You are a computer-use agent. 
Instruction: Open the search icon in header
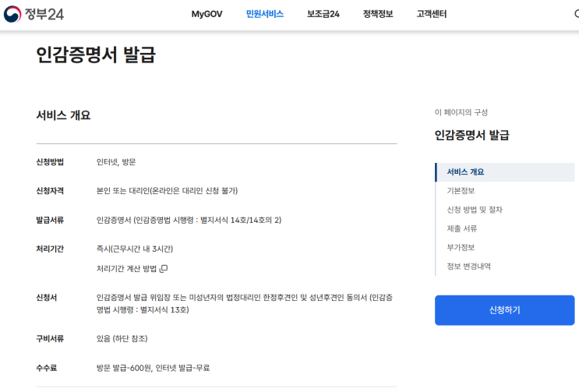click(x=577, y=14)
